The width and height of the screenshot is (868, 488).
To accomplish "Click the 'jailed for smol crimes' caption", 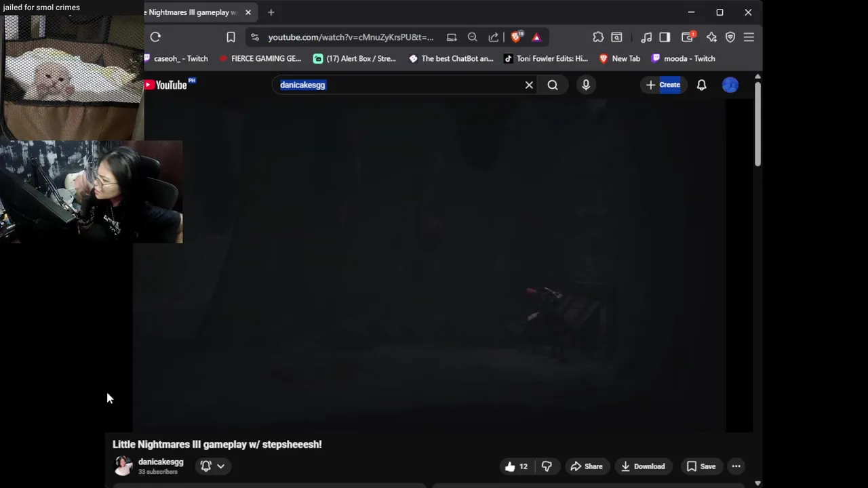I will 41,7.
